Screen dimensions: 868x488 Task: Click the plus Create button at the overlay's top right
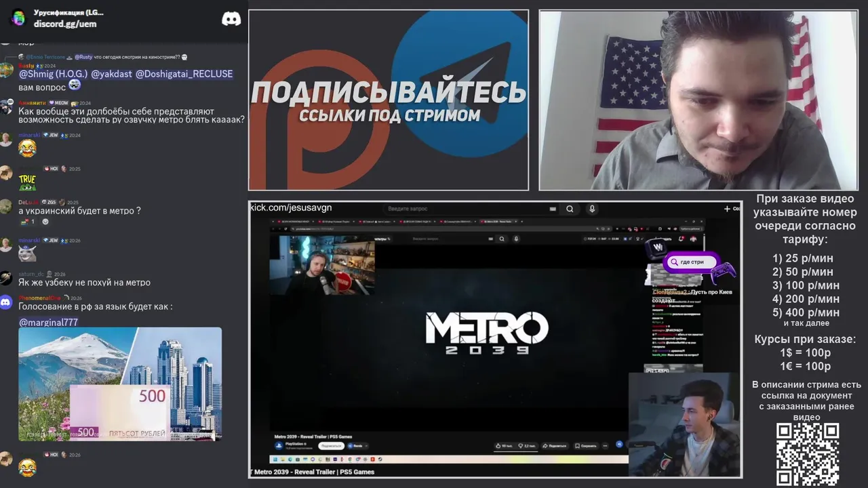coord(731,209)
